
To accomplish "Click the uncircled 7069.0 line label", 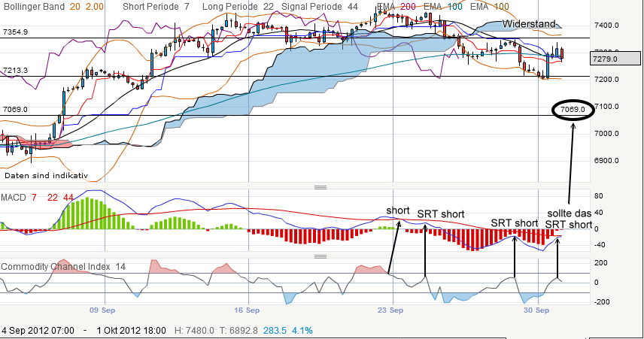I will pyautogui.click(x=15, y=109).
